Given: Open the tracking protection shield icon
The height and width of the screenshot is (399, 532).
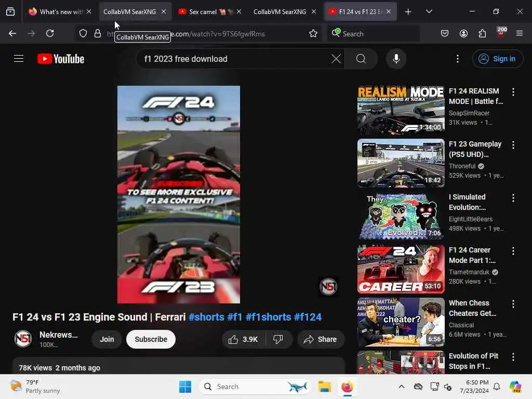Looking at the screenshot, I should tap(83, 33).
